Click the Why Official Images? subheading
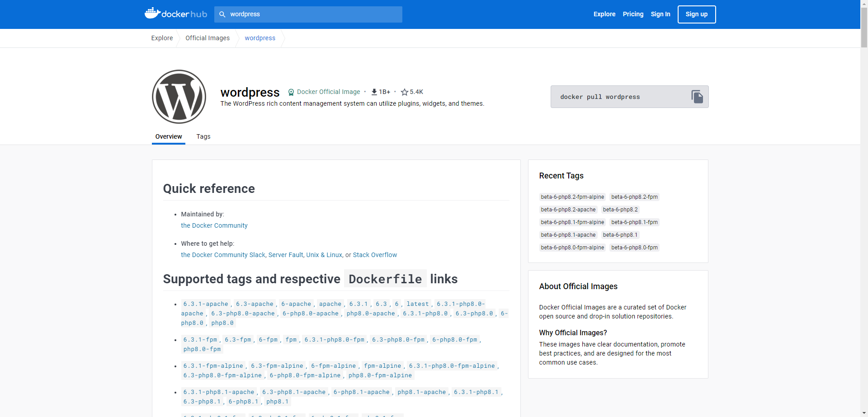The height and width of the screenshot is (417, 868). pyautogui.click(x=573, y=333)
